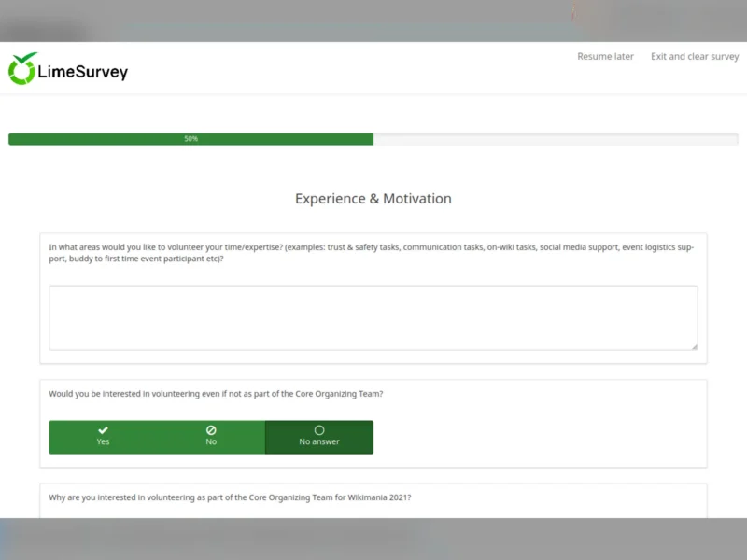Click the 50% survey progress bar

pos(373,139)
